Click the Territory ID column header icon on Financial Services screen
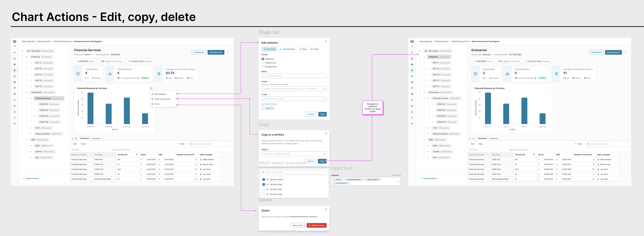The image size is (644, 236). coord(137,155)
